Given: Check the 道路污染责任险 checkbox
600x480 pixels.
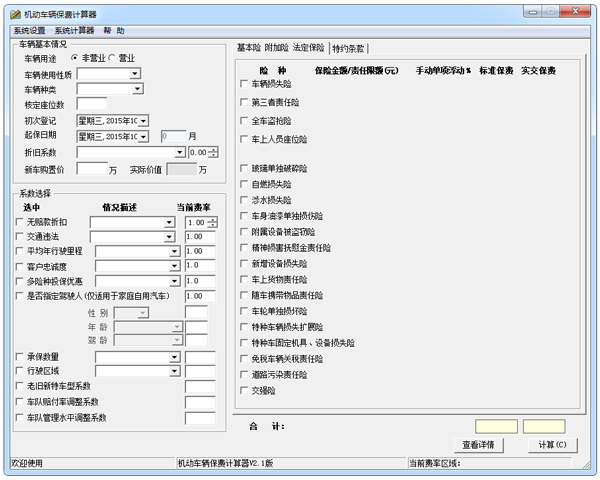Looking at the screenshot, I should coord(244,374).
